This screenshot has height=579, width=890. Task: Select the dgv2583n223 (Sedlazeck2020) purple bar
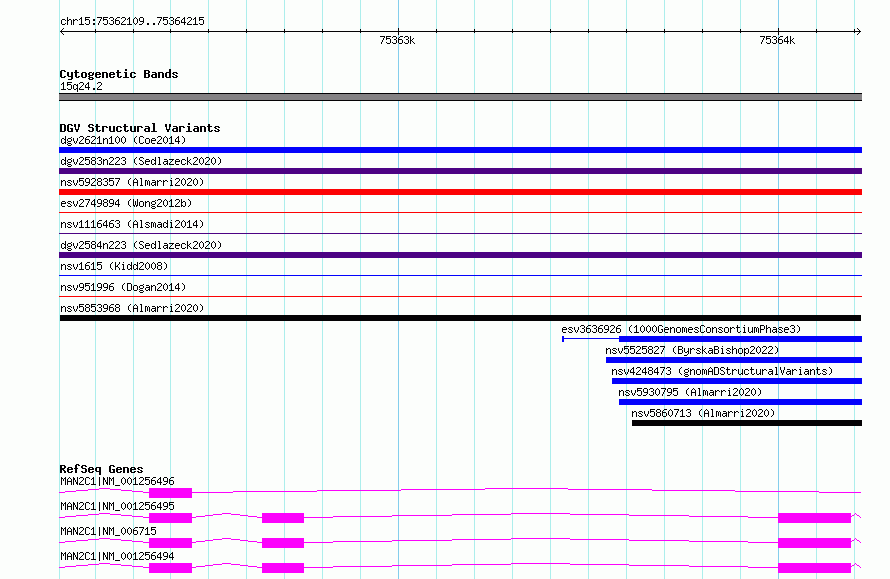pos(460,171)
